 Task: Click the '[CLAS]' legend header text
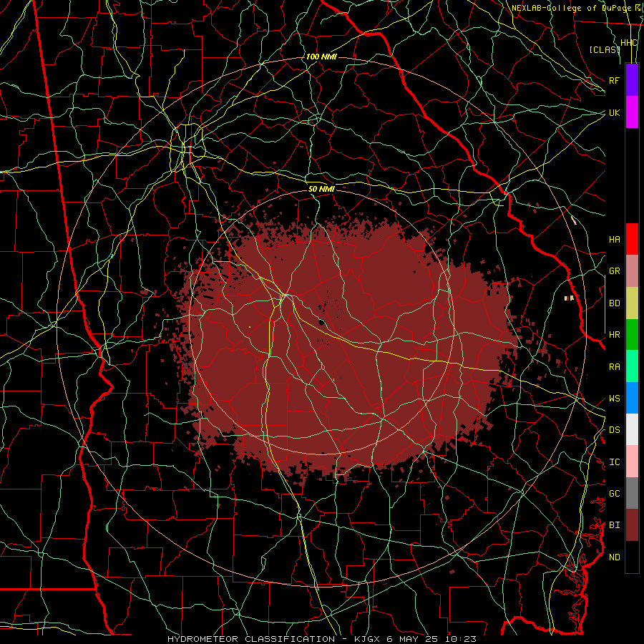click(x=605, y=49)
